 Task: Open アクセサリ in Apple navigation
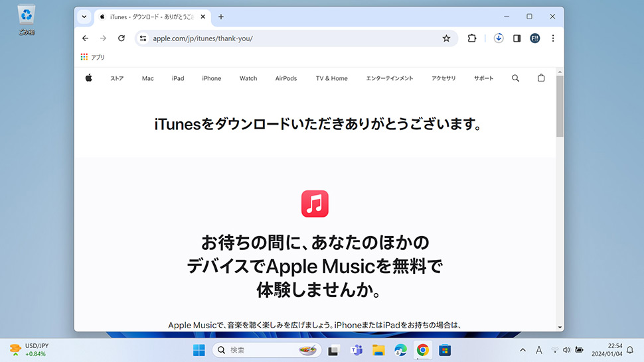(443, 78)
